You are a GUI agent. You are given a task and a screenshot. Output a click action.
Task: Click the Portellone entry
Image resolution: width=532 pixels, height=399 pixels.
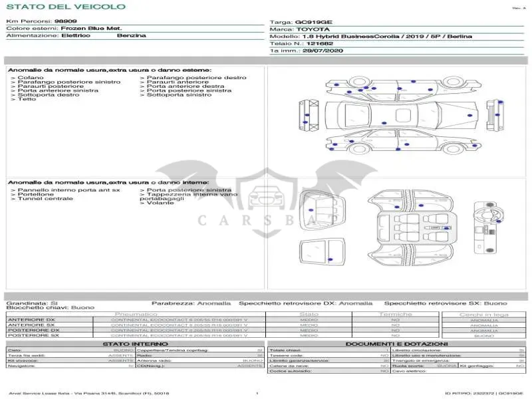coord(36,194)
